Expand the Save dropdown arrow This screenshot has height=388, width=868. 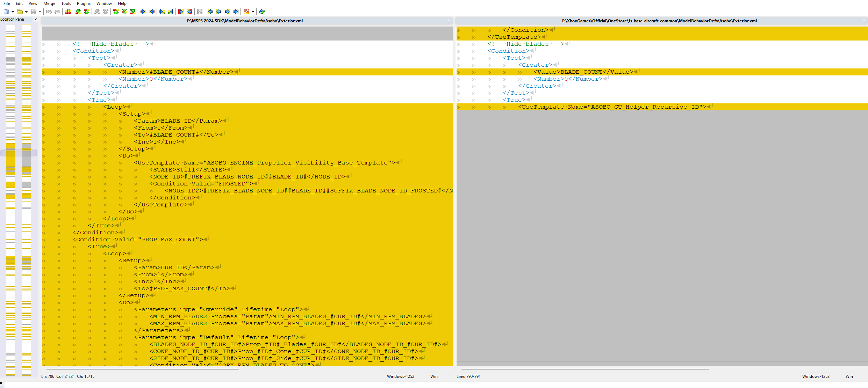coord(40,12)
